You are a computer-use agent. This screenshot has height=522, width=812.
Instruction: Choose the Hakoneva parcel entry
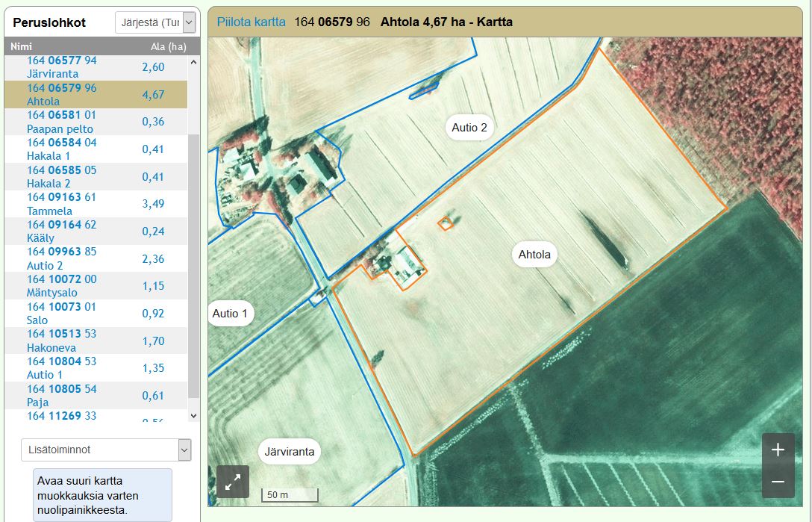tap(61, 341)
